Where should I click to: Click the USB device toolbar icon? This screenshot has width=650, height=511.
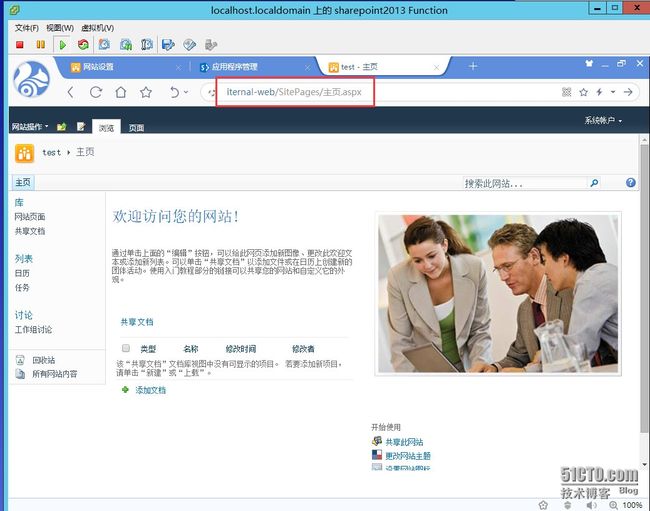point(211,44)
